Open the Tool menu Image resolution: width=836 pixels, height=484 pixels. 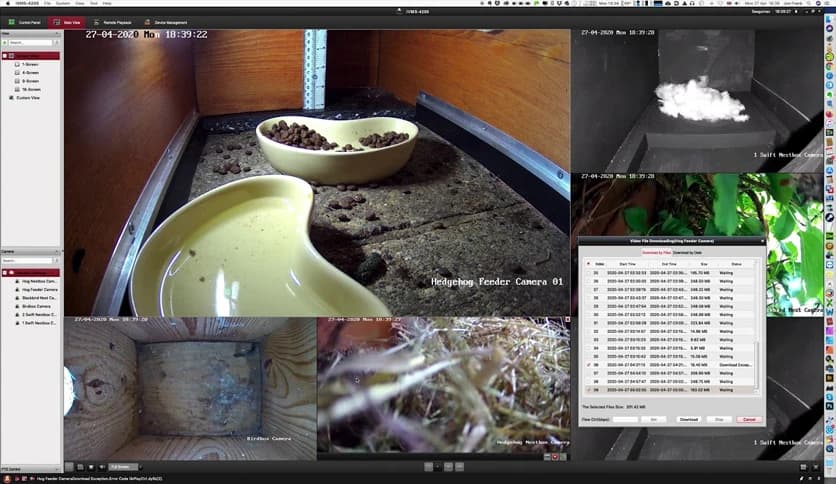[x=94, y=3]
